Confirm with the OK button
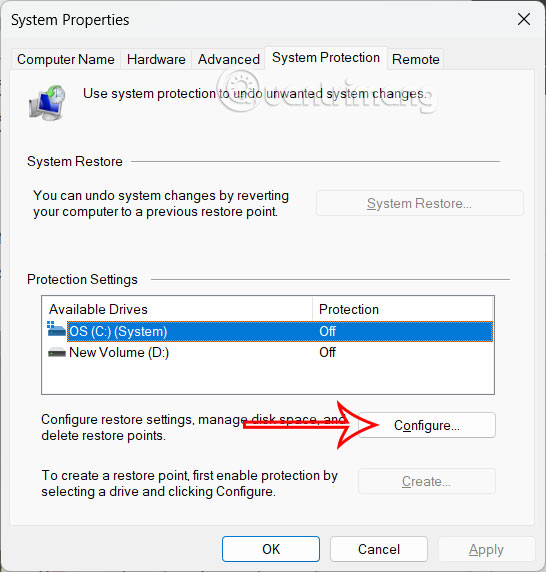Image resolution: width=546 pixels, height=572 pixels. [x=271, y=549]
